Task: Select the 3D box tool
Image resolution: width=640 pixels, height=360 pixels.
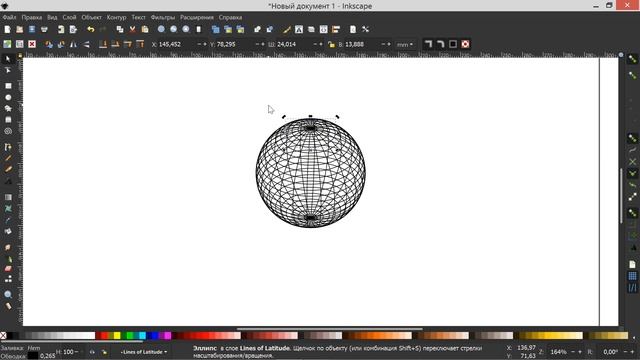Action: click(x=8, y=120)
